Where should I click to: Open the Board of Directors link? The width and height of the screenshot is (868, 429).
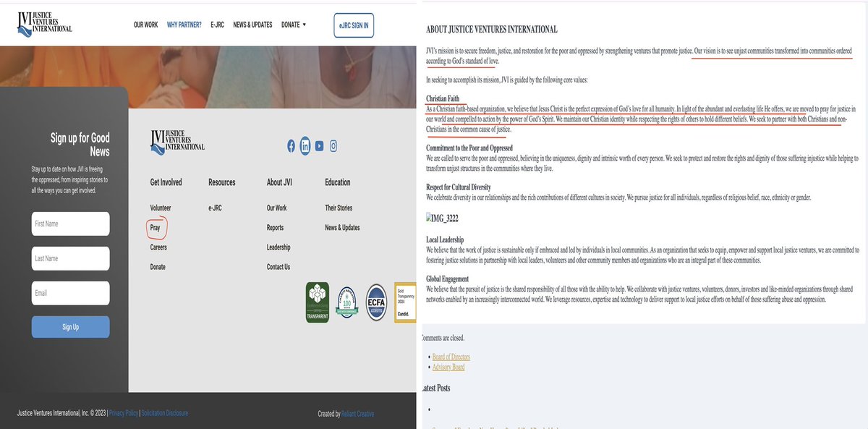pos(451,357)
